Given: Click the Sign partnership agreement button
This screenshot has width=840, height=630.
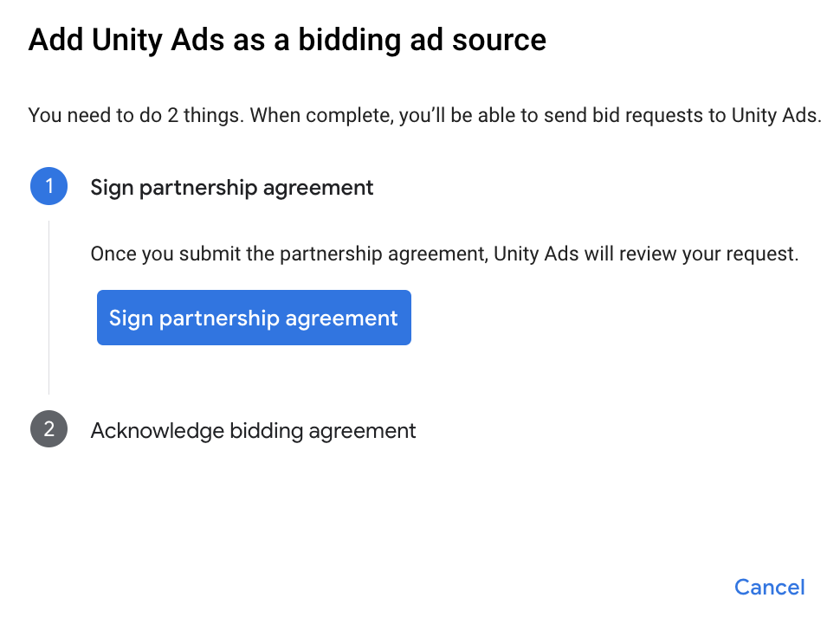Looking at the screenshot, I should [254, 318].
